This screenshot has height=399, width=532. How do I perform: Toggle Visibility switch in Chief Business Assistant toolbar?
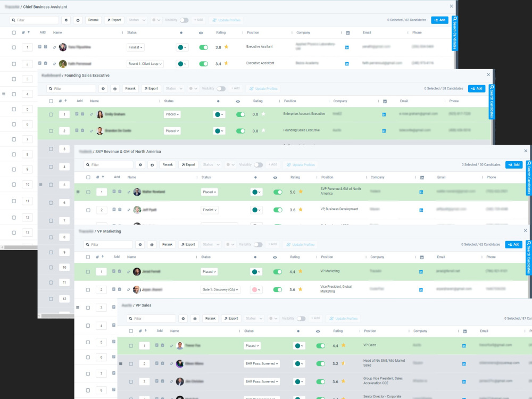[184, 20]
